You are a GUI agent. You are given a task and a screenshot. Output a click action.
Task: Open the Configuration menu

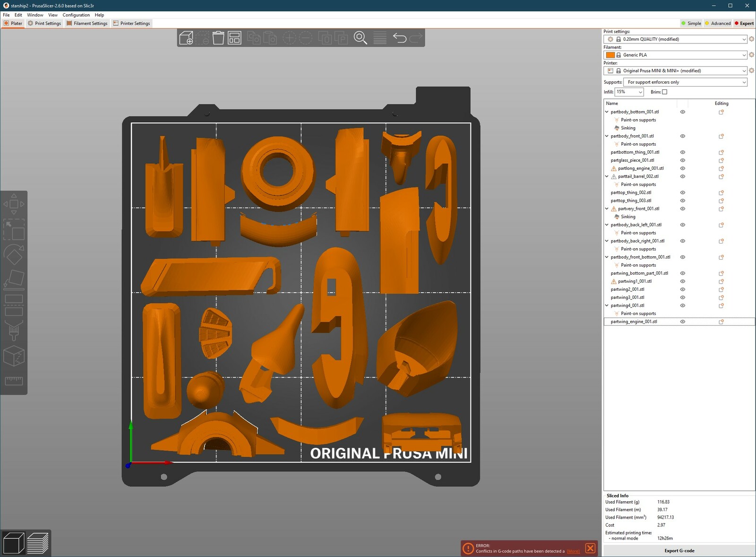pyautogui.click(x=76, y=15)
